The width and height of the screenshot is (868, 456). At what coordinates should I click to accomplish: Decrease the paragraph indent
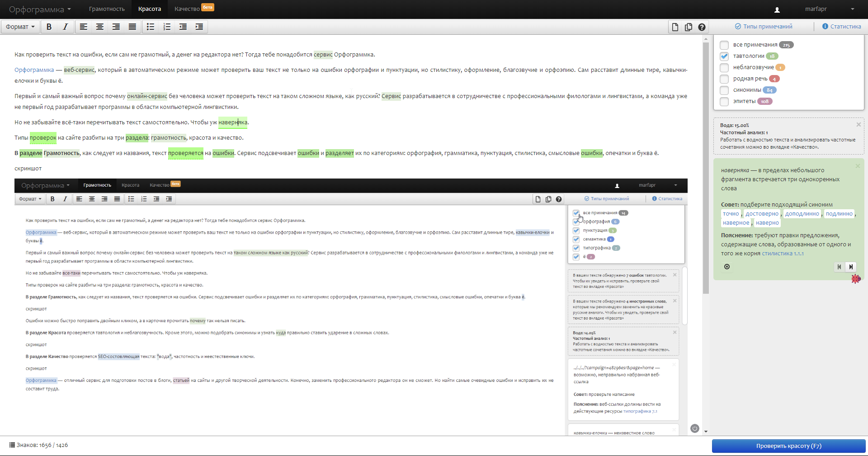(x=183, y=27)
